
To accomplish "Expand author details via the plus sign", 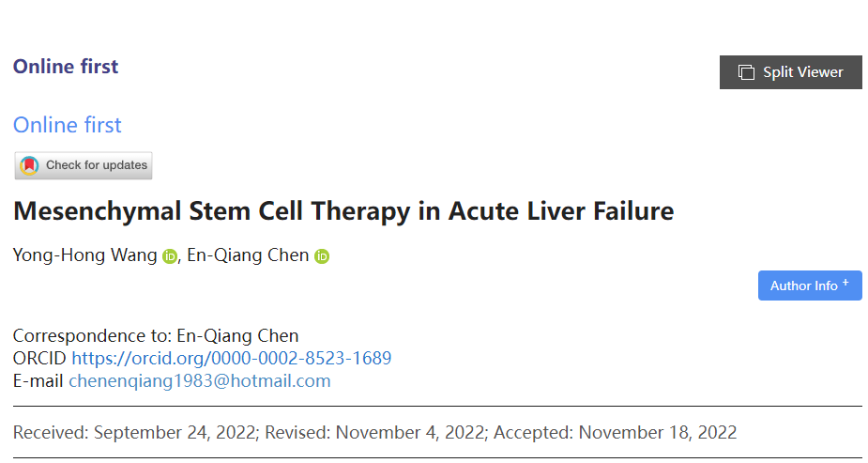I will tap(845, 283).
